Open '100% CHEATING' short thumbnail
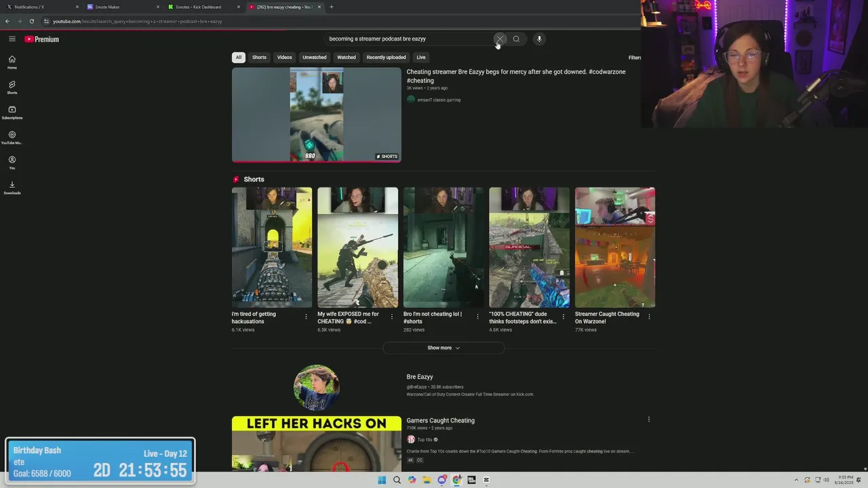This screenshot has width=868, height=488. pos(529,247)
